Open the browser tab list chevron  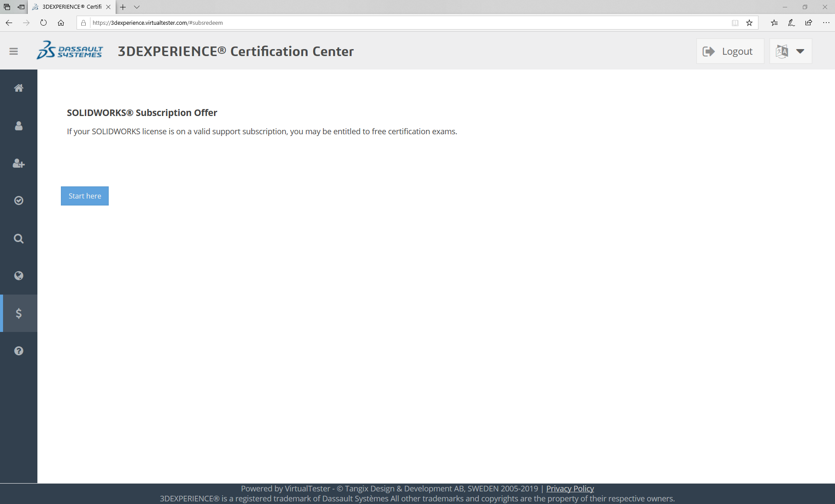point(137,7)
